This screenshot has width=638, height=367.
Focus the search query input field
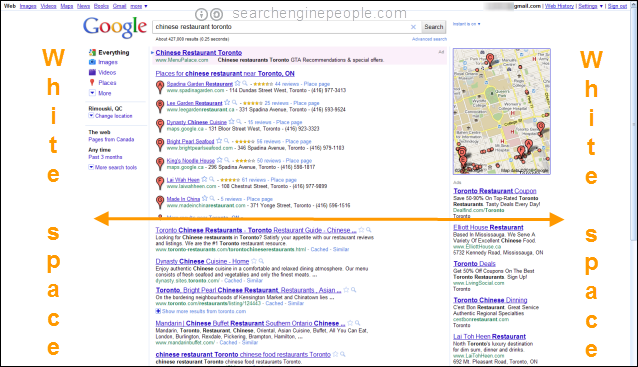[x=282, y=27]
